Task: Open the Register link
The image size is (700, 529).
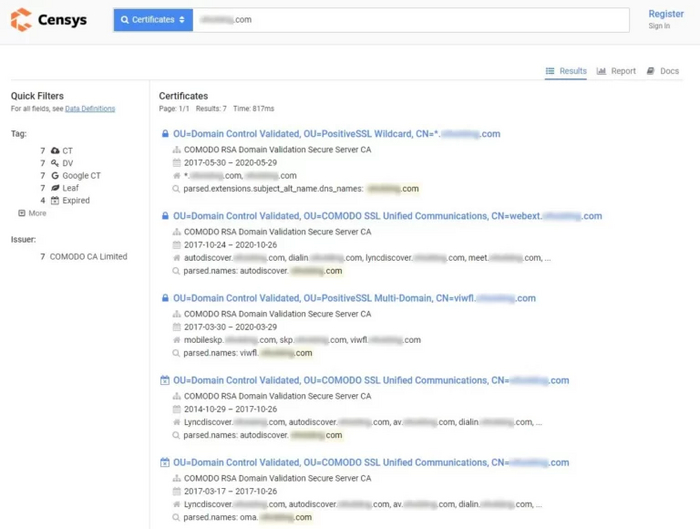Action: click(666, 14)
